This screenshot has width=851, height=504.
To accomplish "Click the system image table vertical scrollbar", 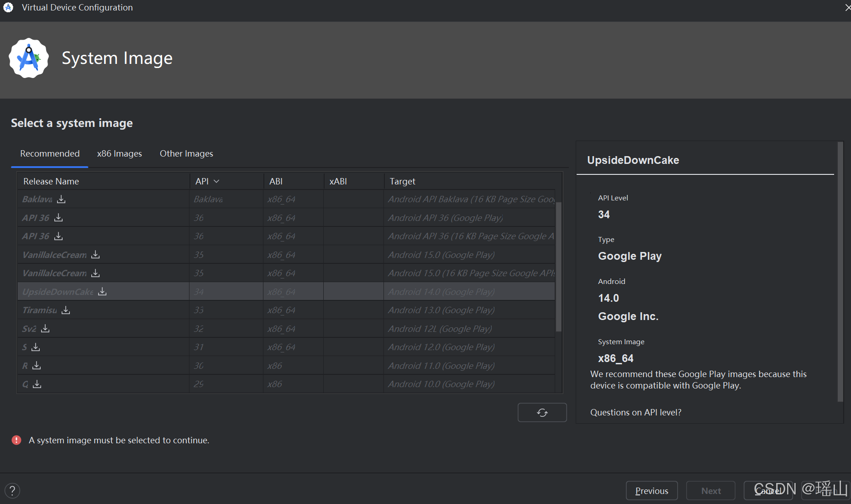I will point(558,266).
